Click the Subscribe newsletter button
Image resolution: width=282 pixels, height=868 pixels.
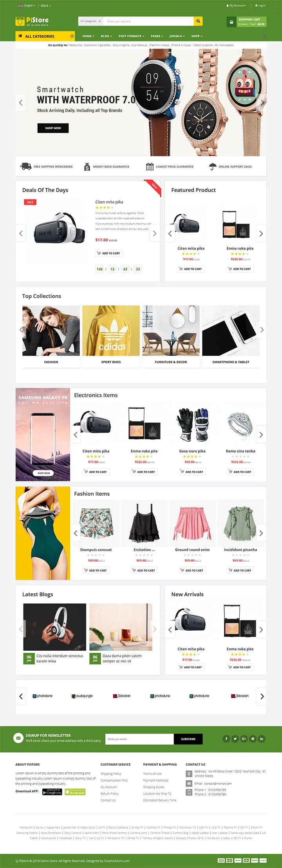pyautogui.click(x=188, y=739)
